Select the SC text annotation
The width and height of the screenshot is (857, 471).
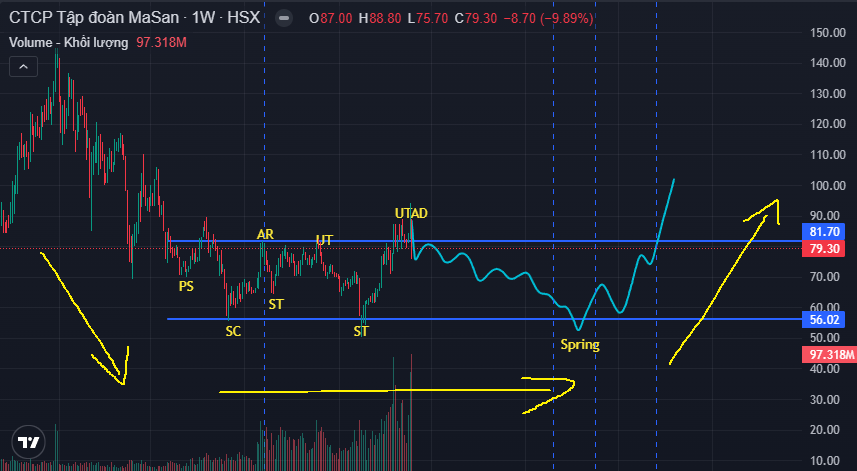pyautogui.click(x=233, y=331)
